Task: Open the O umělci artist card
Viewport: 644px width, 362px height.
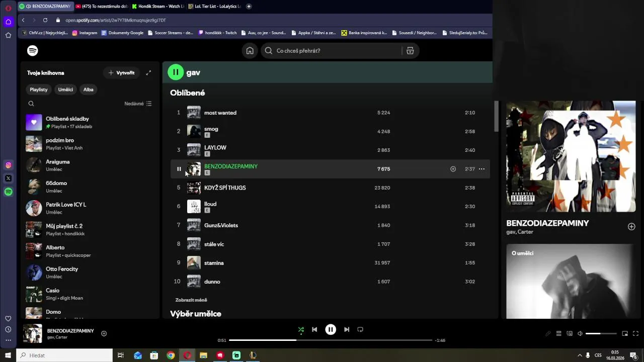Action: point(571,282)
